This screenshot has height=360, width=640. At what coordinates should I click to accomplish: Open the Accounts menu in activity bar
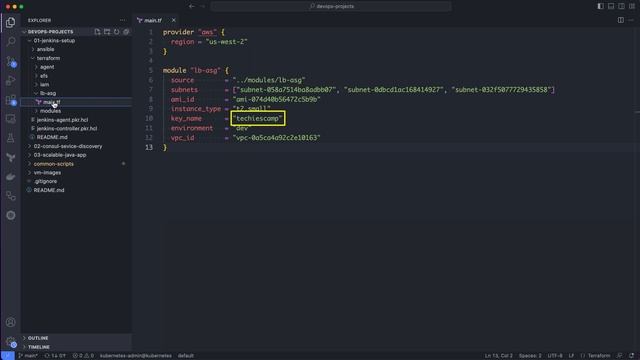(x=11, y=322)
